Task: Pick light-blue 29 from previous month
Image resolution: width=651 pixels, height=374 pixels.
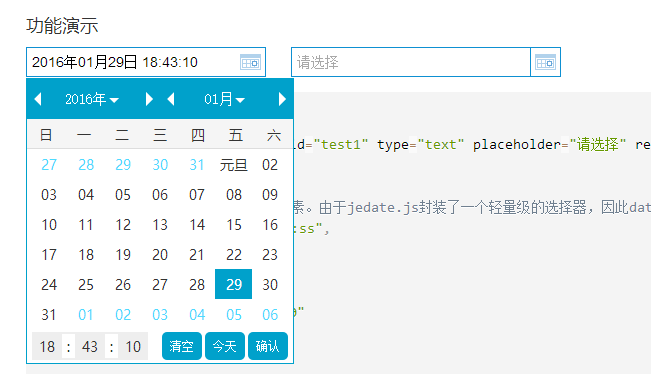Action: (123, 165)
